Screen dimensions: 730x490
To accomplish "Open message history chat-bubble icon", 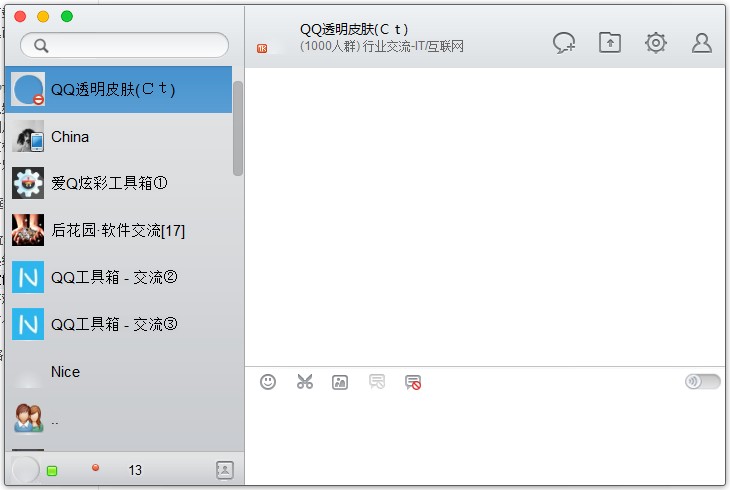I will coord(377,382).
